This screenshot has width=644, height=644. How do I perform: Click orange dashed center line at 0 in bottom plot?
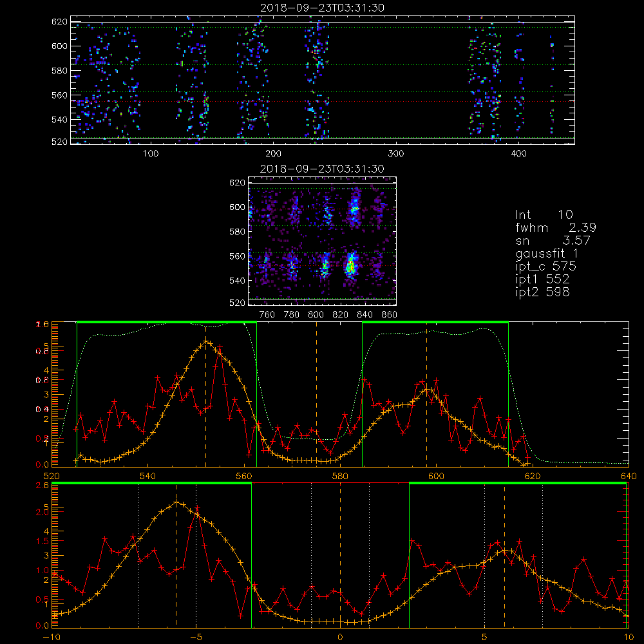point(340,554)
